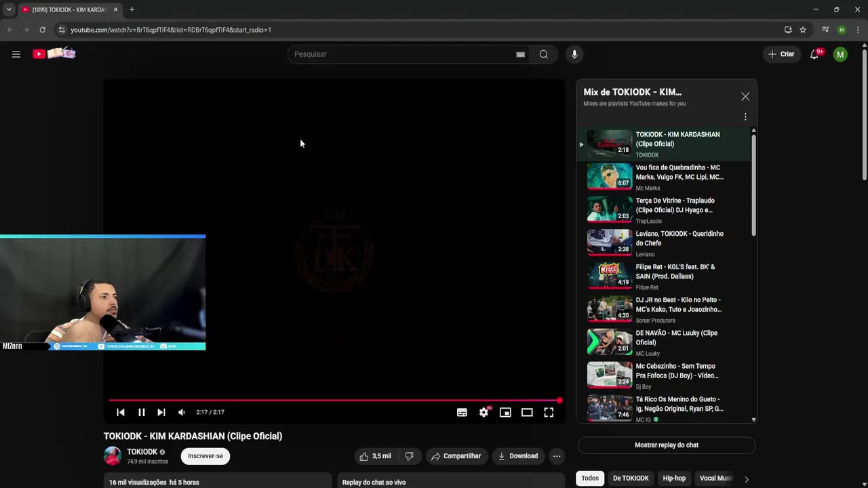Go to YouTube home via logo
The width and height of the screenshot is (868, 488).
pyautogui.click(x=54, y=54)
